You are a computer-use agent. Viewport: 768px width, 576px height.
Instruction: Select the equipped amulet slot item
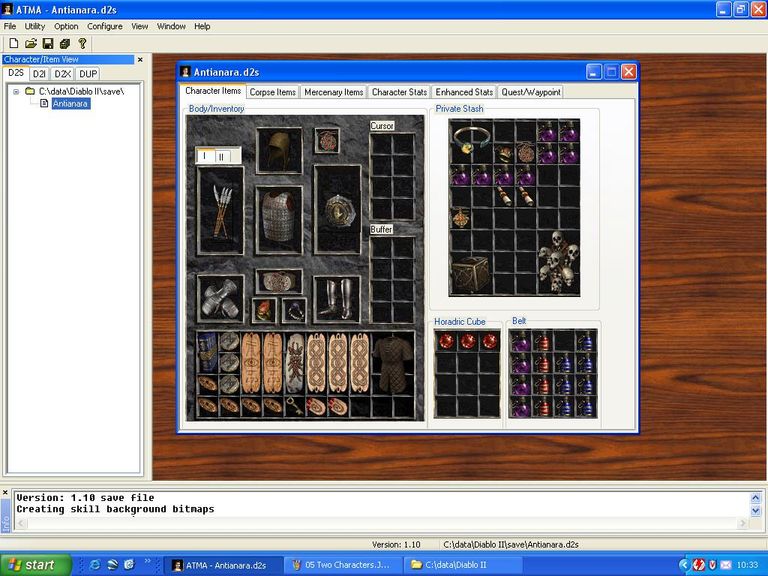pos(327,141)
